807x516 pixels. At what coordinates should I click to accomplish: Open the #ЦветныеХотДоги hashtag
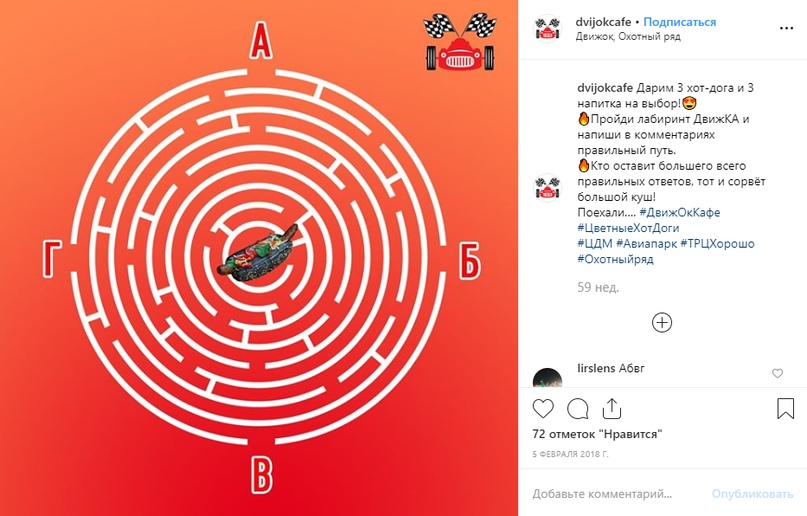pos(628,228)
